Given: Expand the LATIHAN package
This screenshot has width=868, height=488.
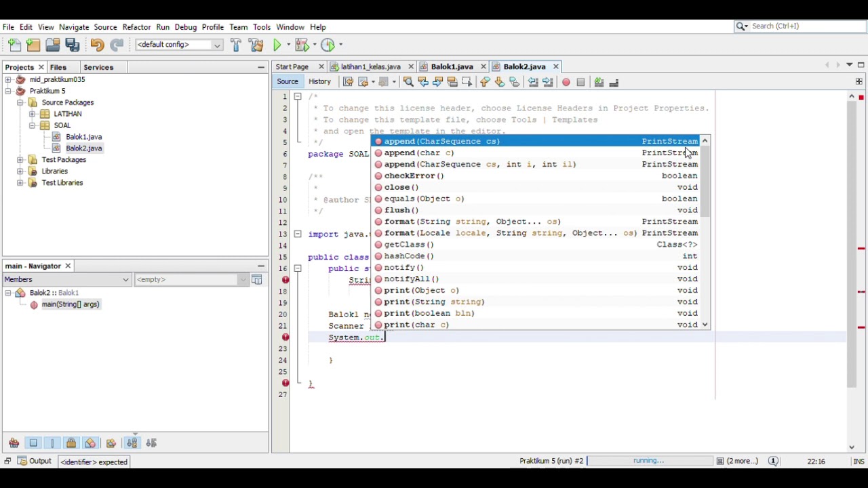Looking at the screenshot, I should pyautogui.click(x=32, y=114).
